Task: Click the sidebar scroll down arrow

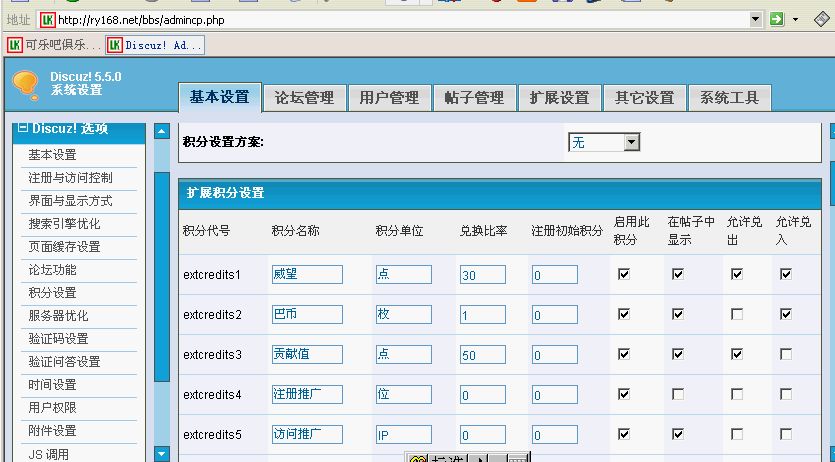Action: pos(162,453)
